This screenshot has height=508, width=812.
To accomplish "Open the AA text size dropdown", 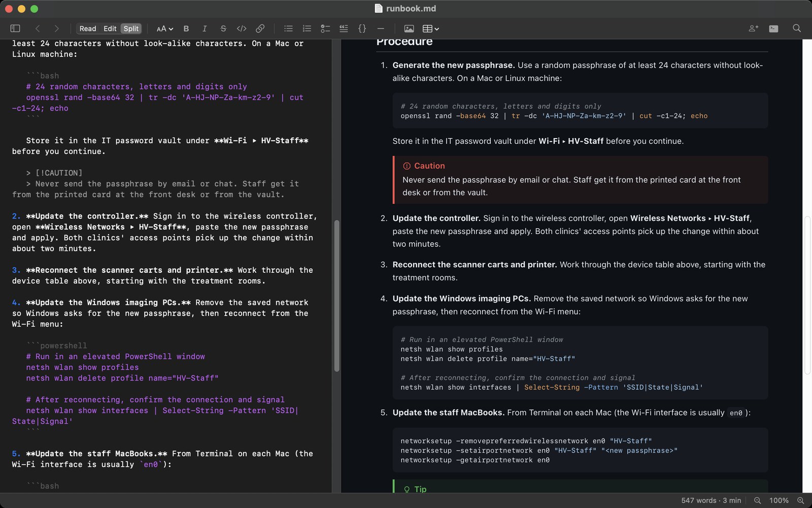I will [165, 28].
